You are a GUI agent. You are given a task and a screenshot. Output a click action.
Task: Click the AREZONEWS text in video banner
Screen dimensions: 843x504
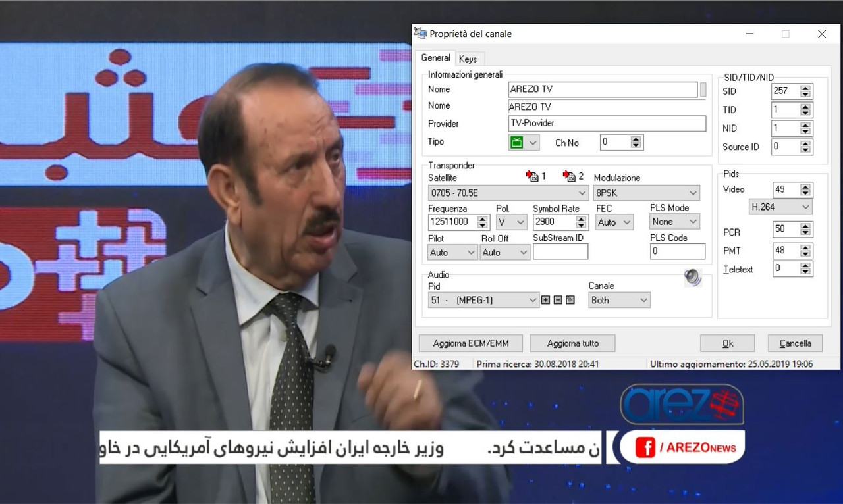(701, 448)
